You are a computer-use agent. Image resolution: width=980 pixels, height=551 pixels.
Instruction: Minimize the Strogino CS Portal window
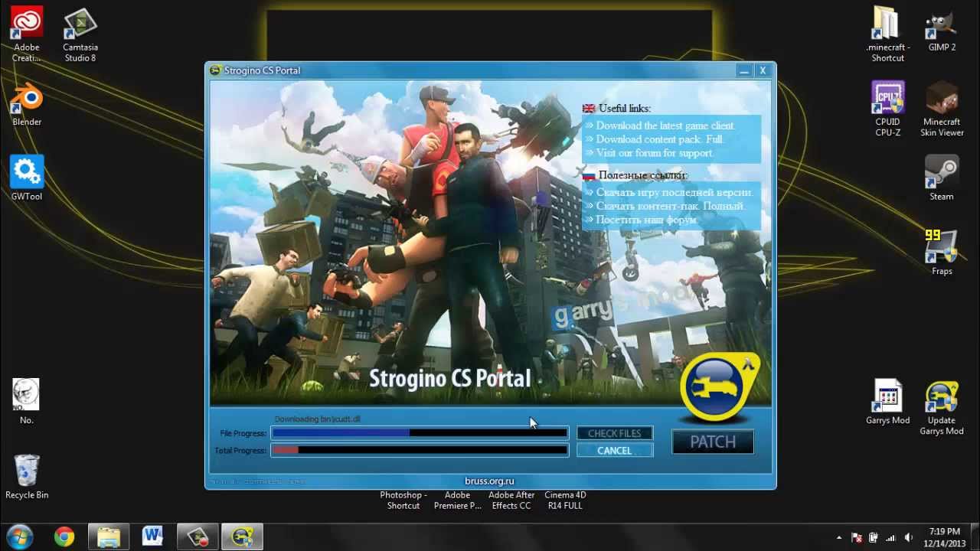click(743, 70)
